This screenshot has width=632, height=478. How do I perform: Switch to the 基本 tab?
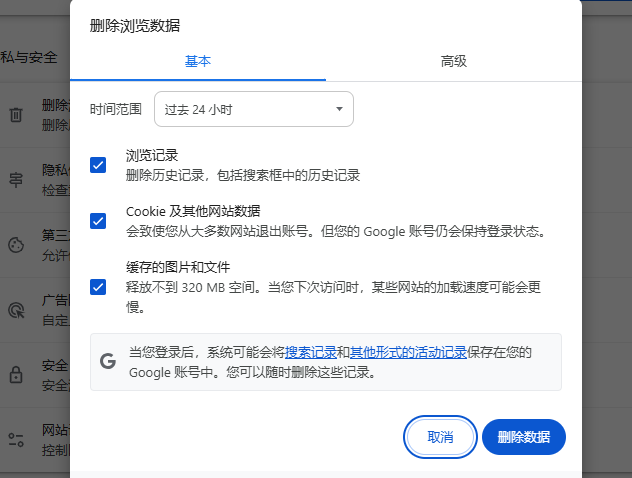tap(198, 61)
